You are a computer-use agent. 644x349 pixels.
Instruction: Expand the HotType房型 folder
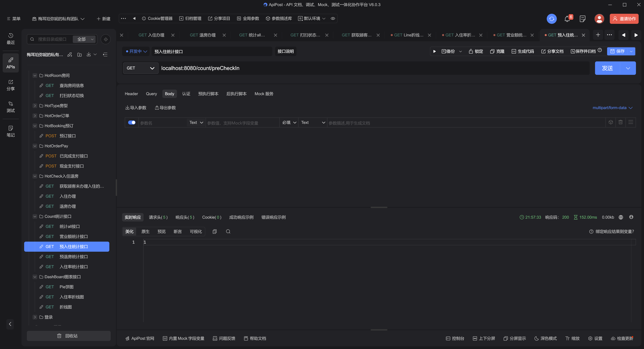35,106
